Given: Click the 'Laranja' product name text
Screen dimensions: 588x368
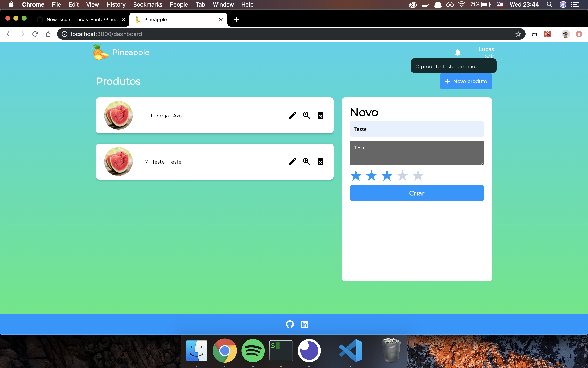Looking at the screenshot, I should click(x=160, y=116).
